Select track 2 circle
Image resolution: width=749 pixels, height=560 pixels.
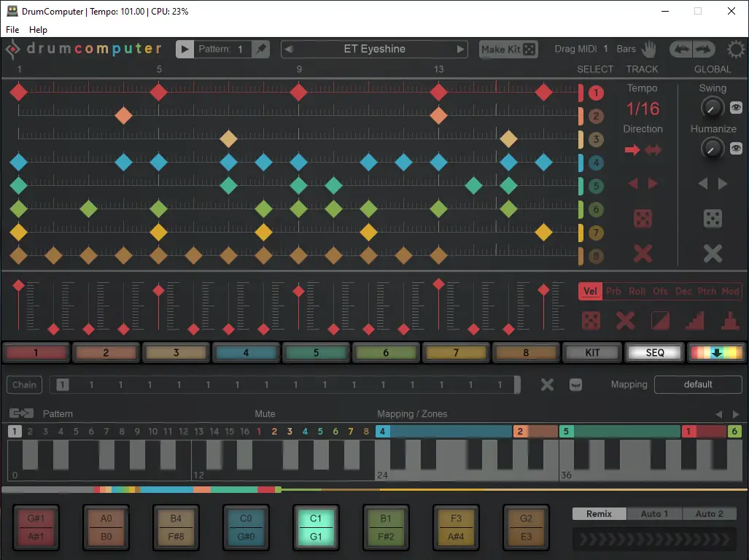click(596, 116)
